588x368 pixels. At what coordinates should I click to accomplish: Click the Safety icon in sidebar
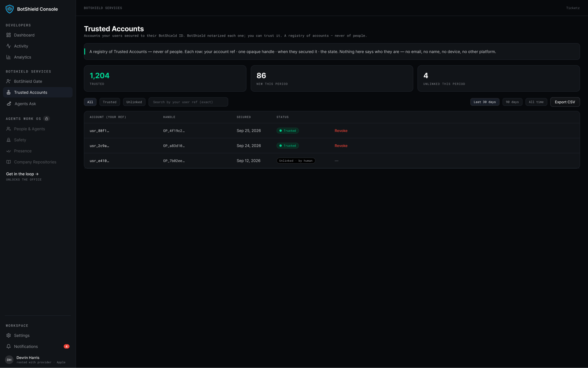9,140
